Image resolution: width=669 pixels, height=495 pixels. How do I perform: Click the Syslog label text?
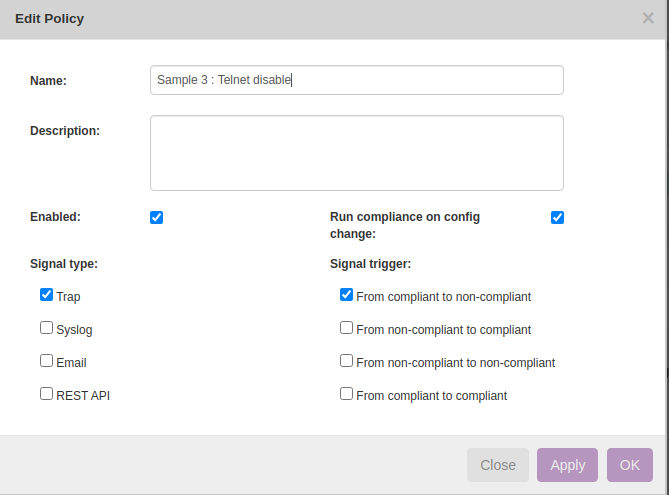pyautogui.click(x=74, y=330)
